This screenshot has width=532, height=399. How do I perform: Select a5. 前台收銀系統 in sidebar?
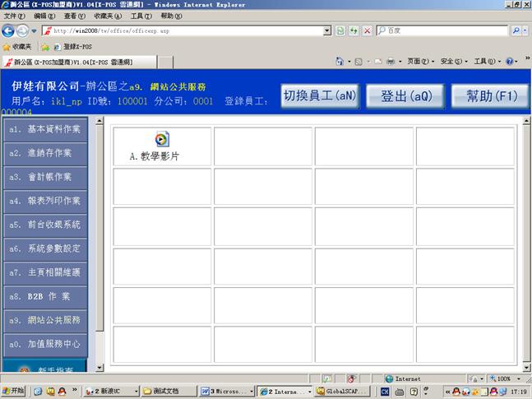pos(45,224)
